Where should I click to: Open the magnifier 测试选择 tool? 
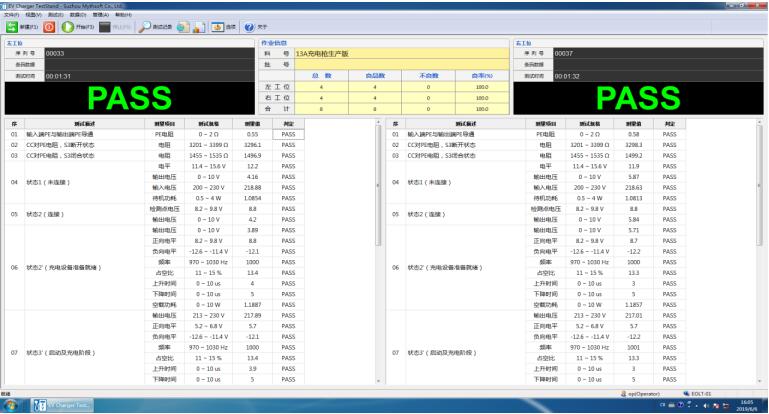pyautogui.click(x=145, y=26)
